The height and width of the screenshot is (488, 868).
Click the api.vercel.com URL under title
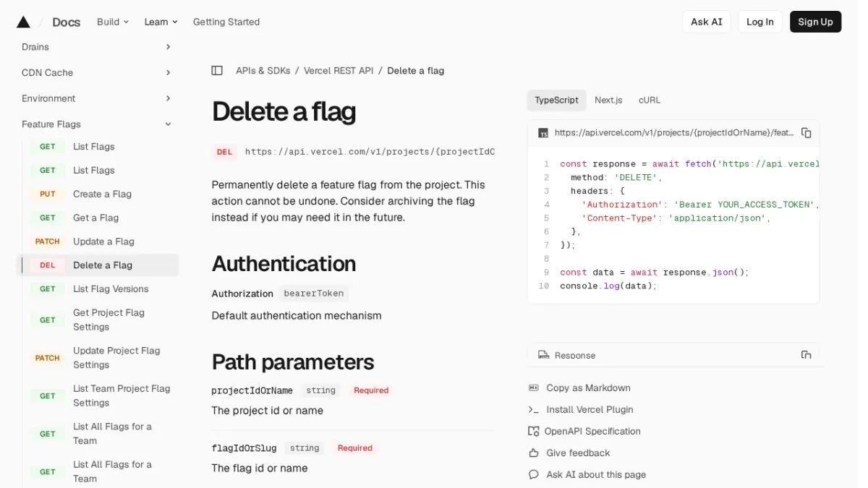pyautogui.click(x=370, y=153)
